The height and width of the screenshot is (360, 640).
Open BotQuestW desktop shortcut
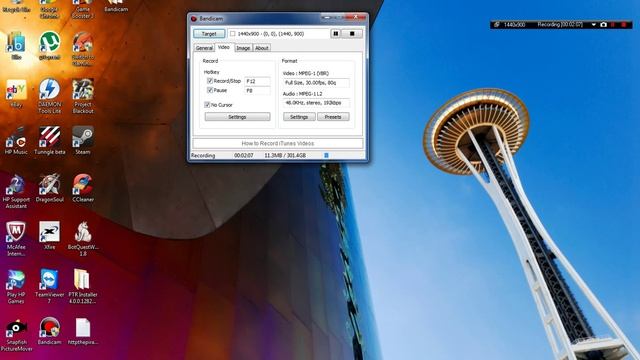click(83, 239)
